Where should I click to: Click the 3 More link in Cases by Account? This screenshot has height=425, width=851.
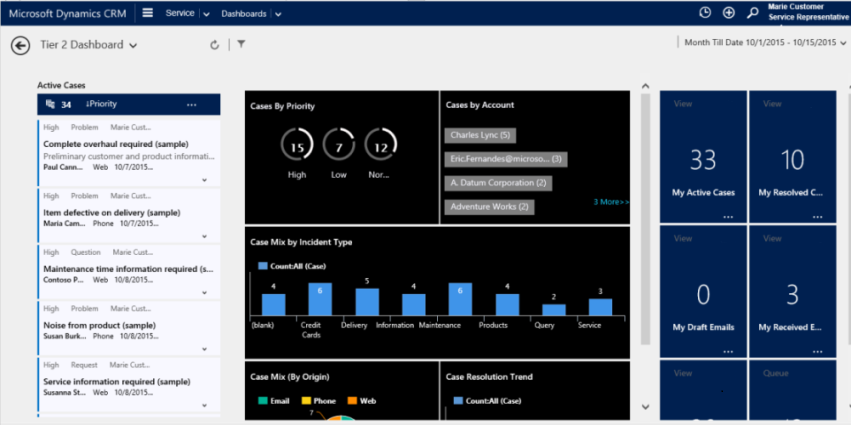tap(611, 202)
